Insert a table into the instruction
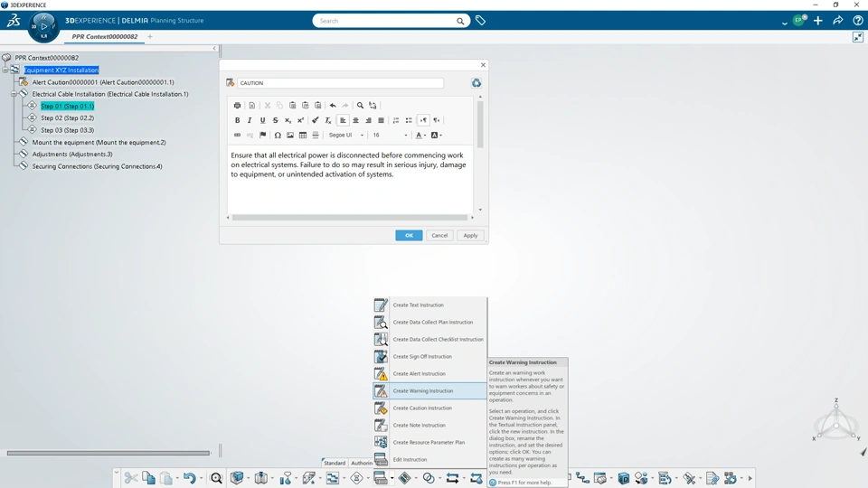Image resolution: width=868 pixels, height=488 pixels. [303, 135]
